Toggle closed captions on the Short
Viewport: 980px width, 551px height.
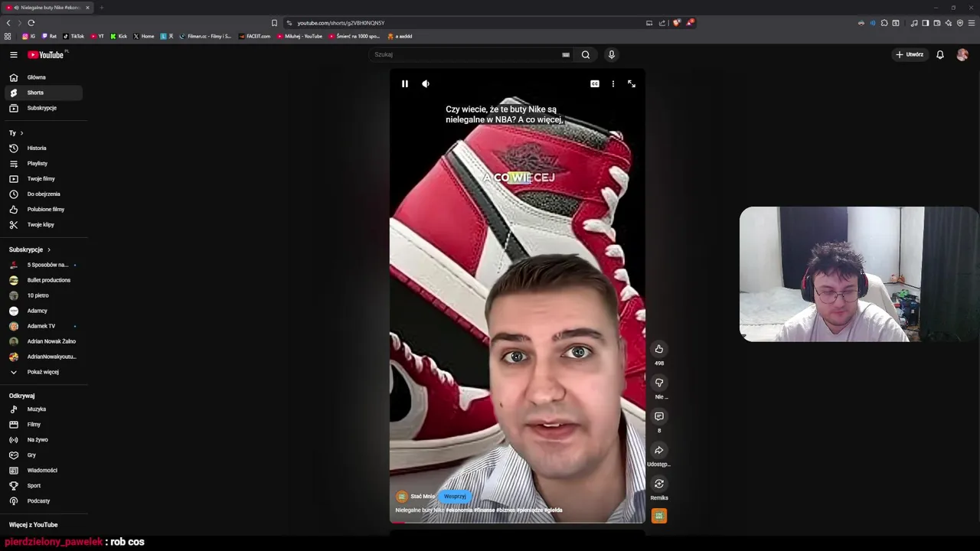pyautogui.click(x=595, y=83)
